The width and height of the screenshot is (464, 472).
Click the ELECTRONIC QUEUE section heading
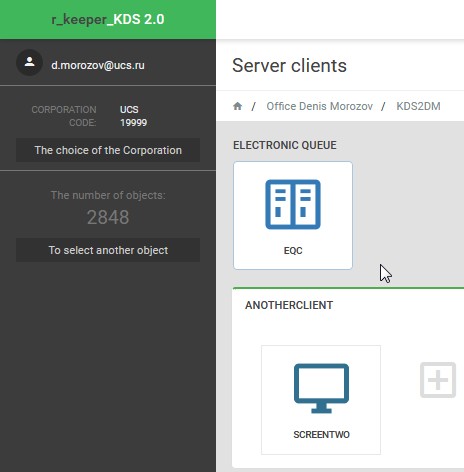[x=285, y=145]
